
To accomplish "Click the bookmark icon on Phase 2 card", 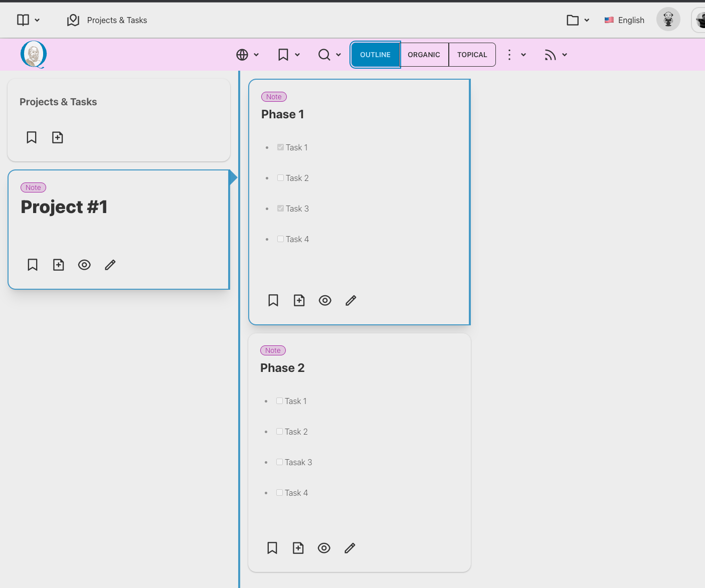I will [x=272, y=548].
